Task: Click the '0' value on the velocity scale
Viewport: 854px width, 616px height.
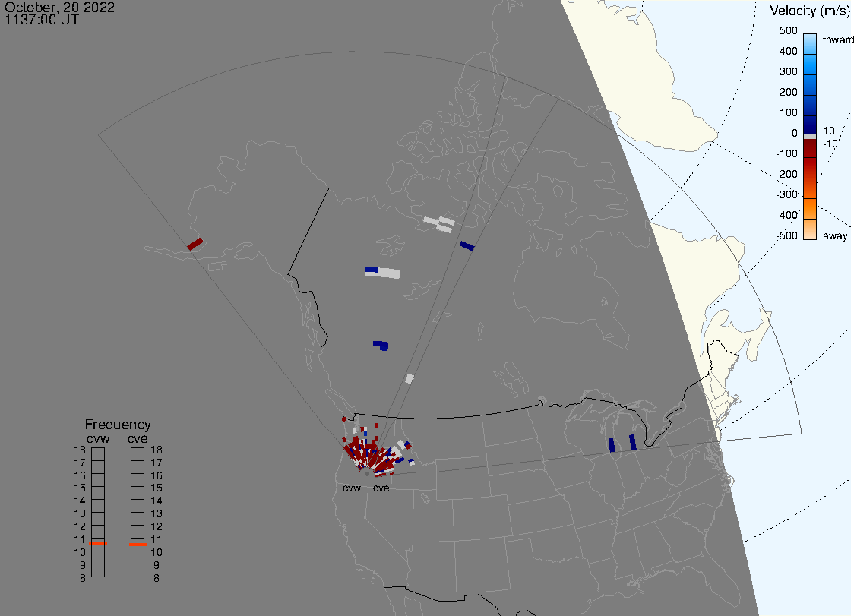Action: [795, 133]
